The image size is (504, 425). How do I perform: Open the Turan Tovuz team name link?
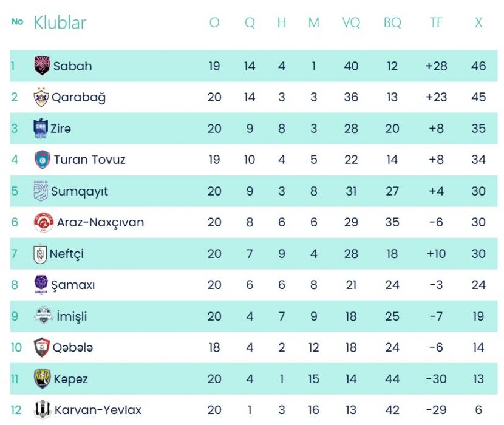(x=90, y=160)
